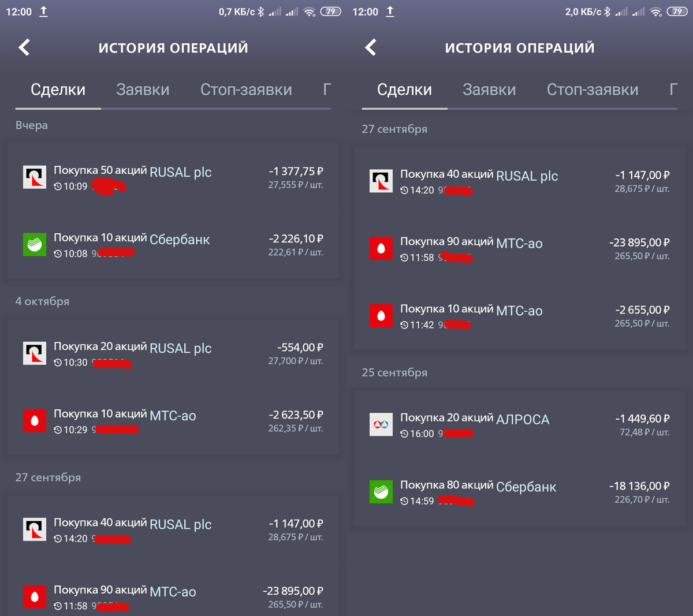Click price per share 27,555 ₽ / шт.
The height and width of the screenshot is (616, 693).
pos(295,185)
